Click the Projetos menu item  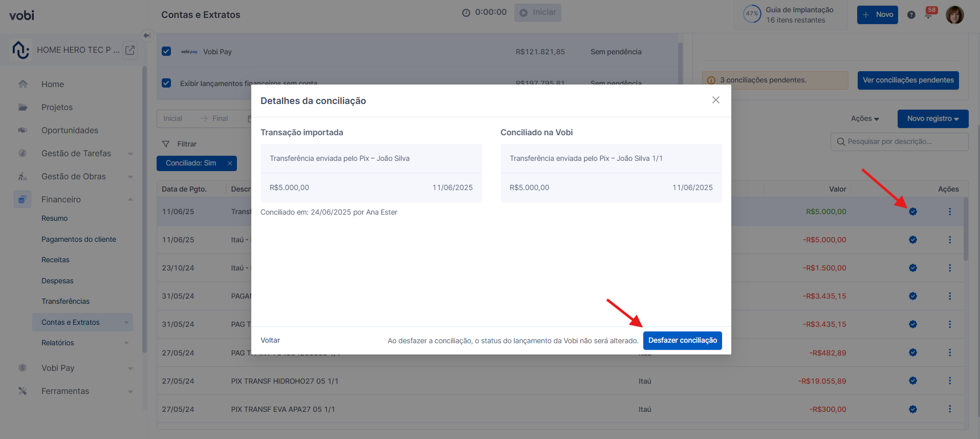tap(57, 107)
